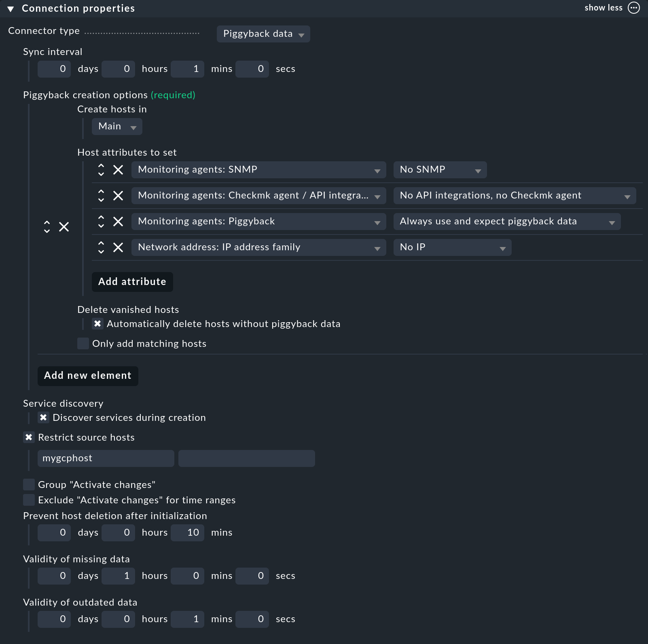Delete the Monitoring agents: Piggyback attribute row
Image resolution: width=648 pixels, height=644 pixels.
(118, 222)
